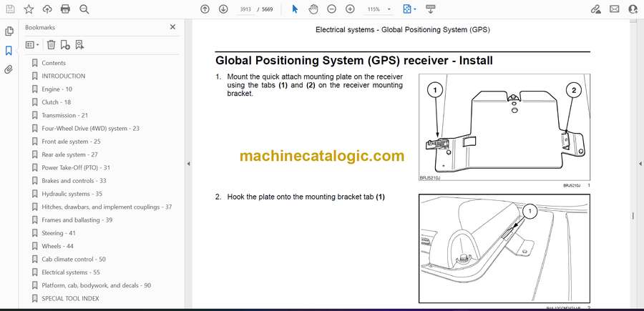
Task: Print the document using printer icon
Action: (x=66, y=9)
